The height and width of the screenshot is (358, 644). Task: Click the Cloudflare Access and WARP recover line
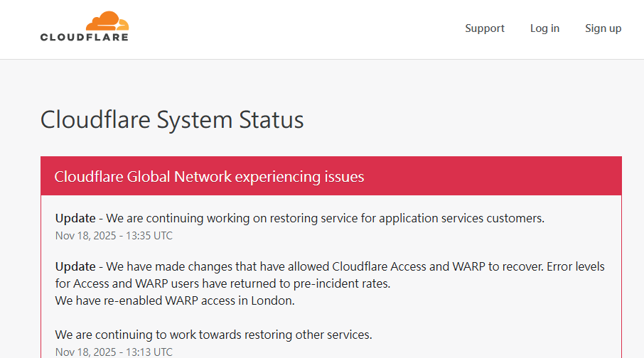click(x=355, y=266)
